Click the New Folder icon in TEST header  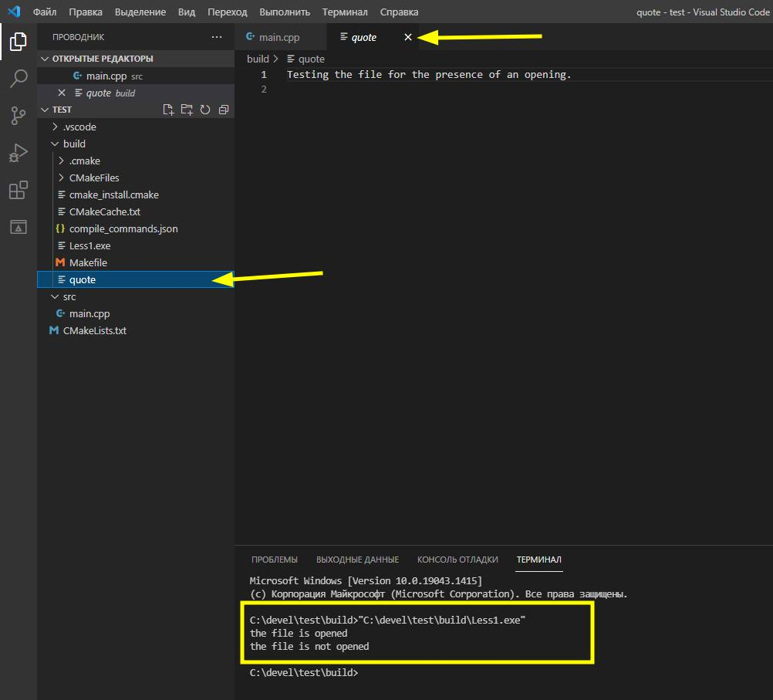187,110
